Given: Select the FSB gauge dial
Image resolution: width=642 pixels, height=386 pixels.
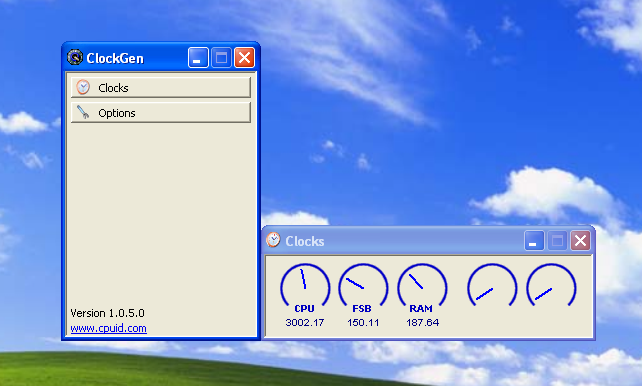Looking at the screenshot, I should pos(363,285).
